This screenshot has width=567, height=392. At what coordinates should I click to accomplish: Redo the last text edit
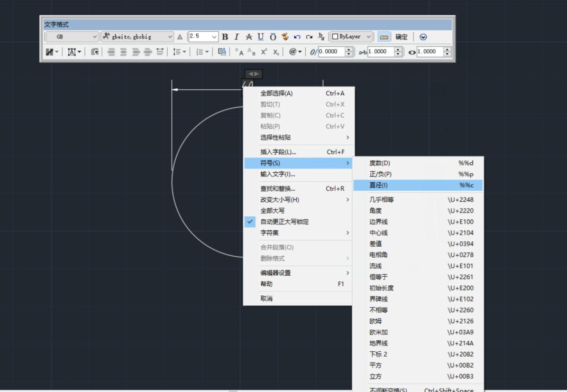308,36
